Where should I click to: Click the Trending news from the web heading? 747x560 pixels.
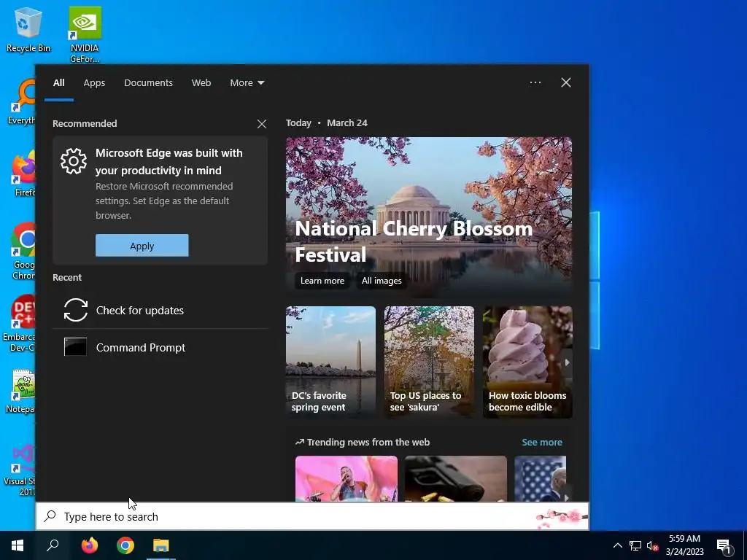(363, 443)
